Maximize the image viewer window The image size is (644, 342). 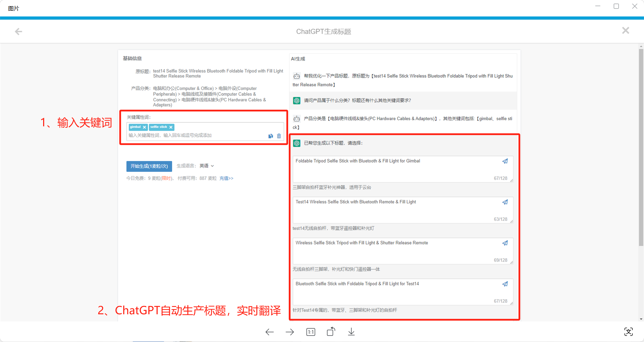[x=616, y=6]
